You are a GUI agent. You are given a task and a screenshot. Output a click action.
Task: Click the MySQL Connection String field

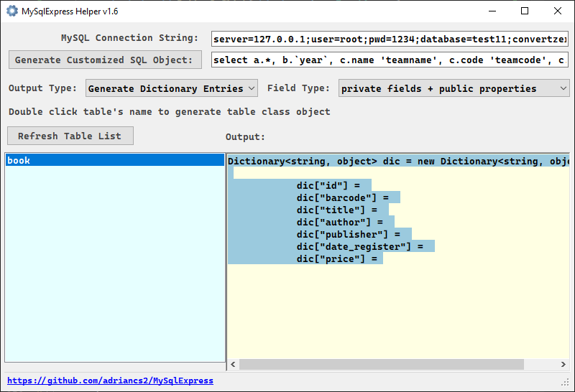390,39
